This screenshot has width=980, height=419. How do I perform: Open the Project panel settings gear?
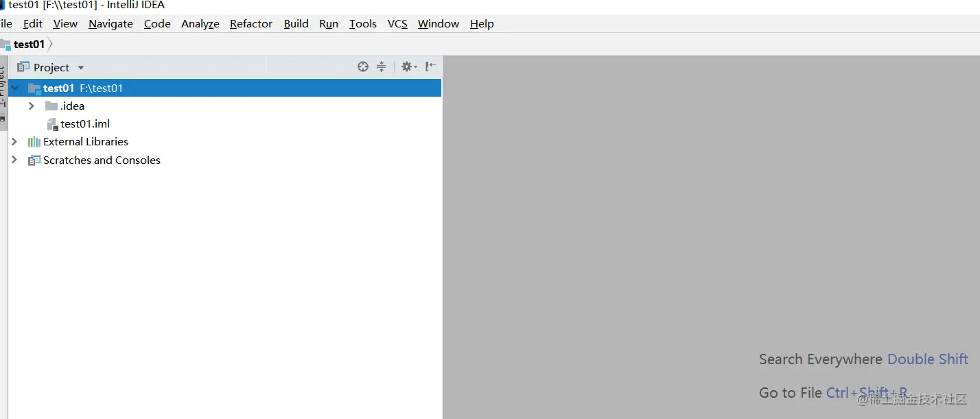pyautogui.click(x=409, y=67)
